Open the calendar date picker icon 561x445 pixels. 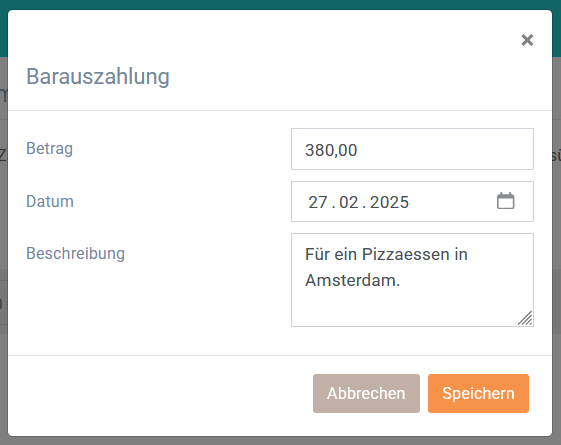(x=506, y=201)
